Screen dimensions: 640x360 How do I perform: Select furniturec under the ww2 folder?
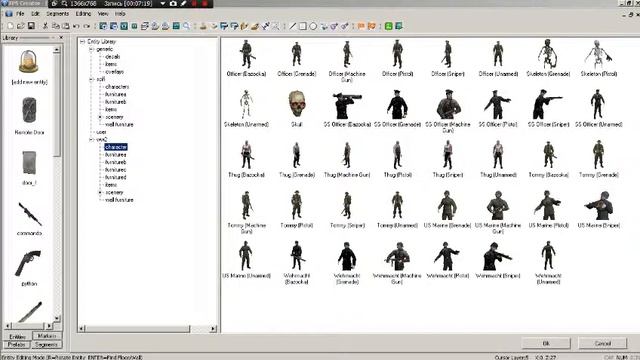coord(116,170)
